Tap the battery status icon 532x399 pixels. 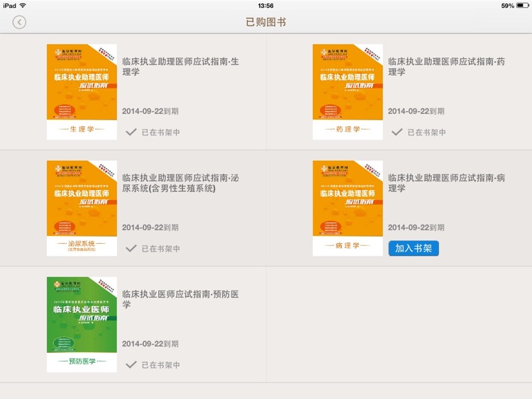(523, 6)
